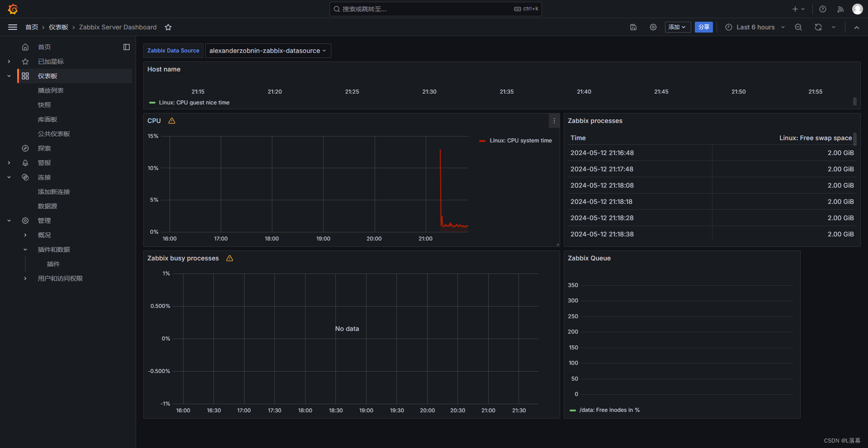
Task: Open 数据源 in sidebar
Action: pos(47,206)
